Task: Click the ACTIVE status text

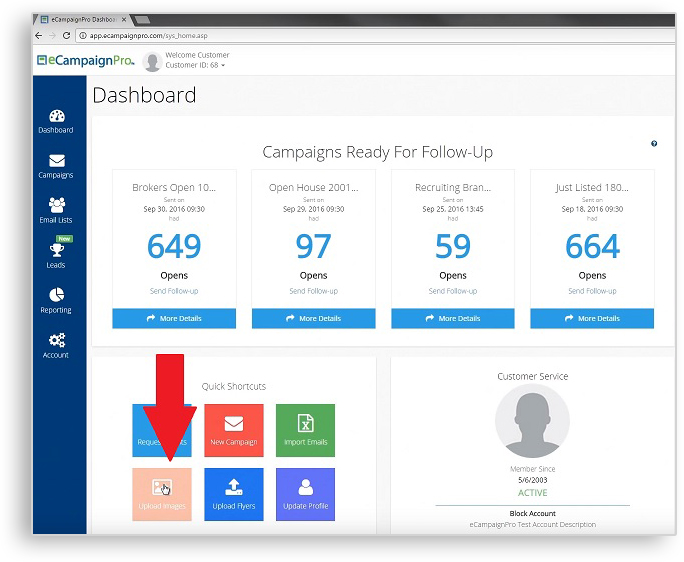Action: click(x=532, y=493)
